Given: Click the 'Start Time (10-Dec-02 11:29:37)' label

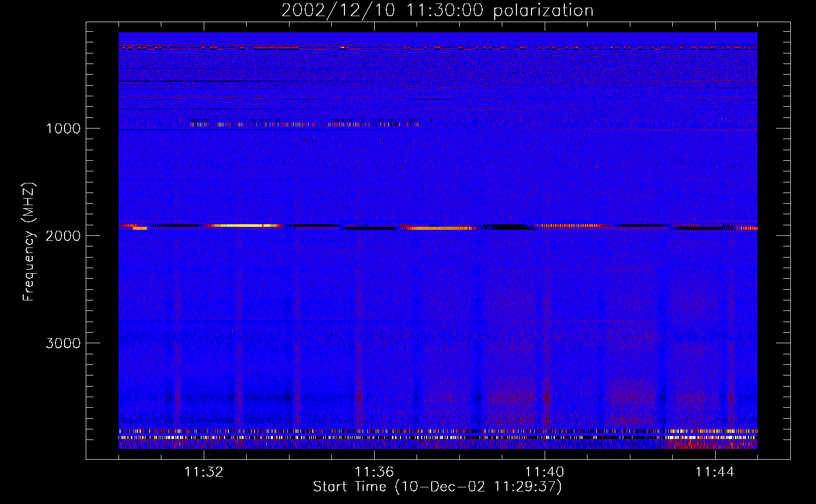Looking at the screenshot, I should [437, 487].
